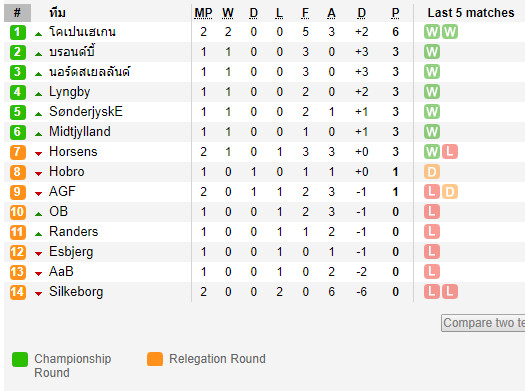Click AGF's orange D result badge
The width and height of the screenshot is (525, 391).
click(450, 192)
